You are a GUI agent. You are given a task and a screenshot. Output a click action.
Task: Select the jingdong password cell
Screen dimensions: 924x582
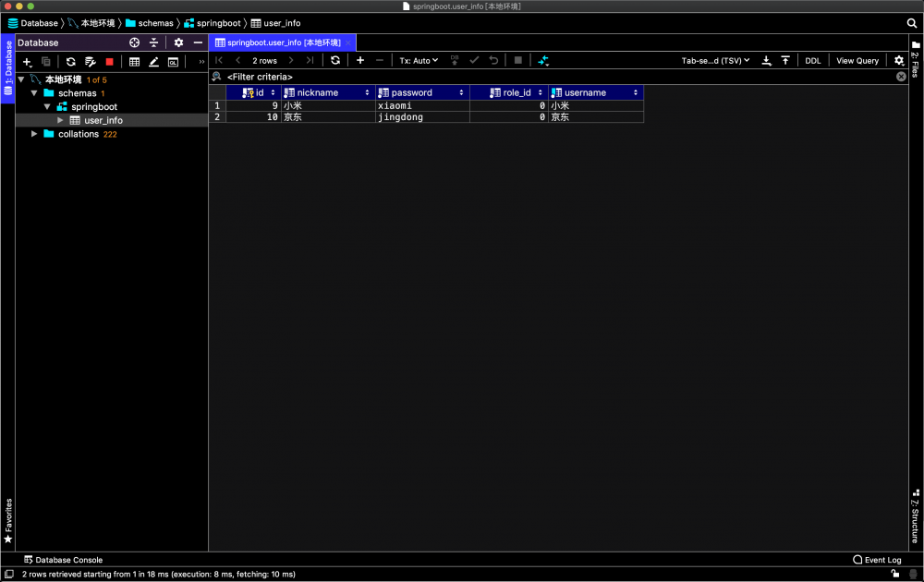coord(422,116)
